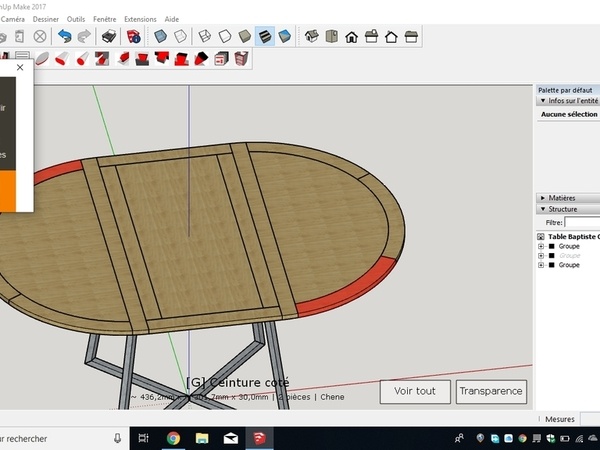Select the Monochrome face style icon
The image size is (600, 450).
[285, 37]
